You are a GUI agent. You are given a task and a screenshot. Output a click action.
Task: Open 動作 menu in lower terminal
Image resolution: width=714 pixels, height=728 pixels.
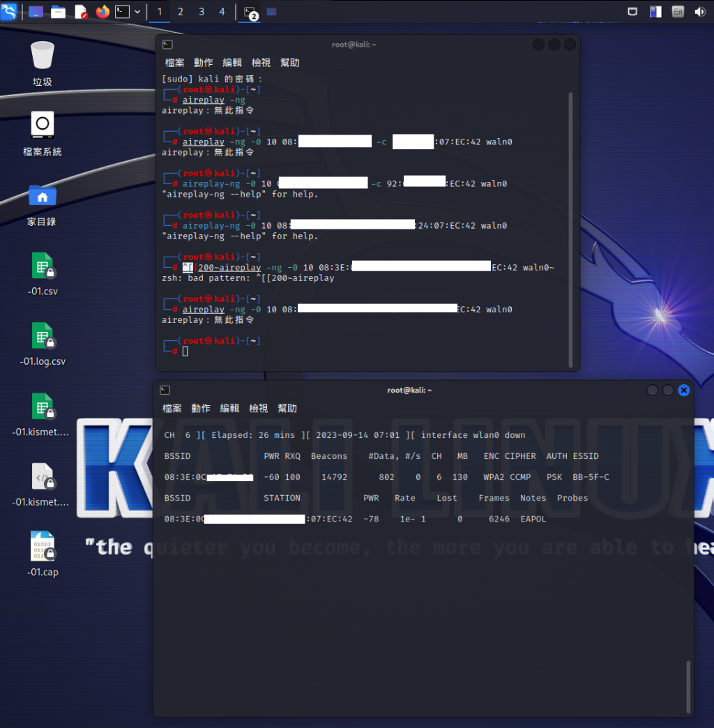(201, 408)
